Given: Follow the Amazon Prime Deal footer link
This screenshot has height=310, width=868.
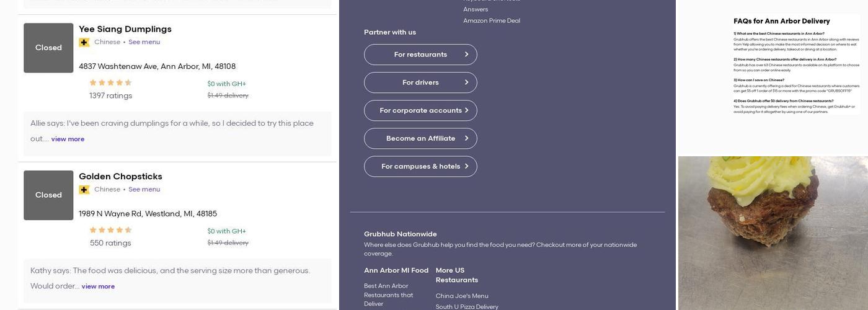Looking at the screenshot, I should coord(492,20).
